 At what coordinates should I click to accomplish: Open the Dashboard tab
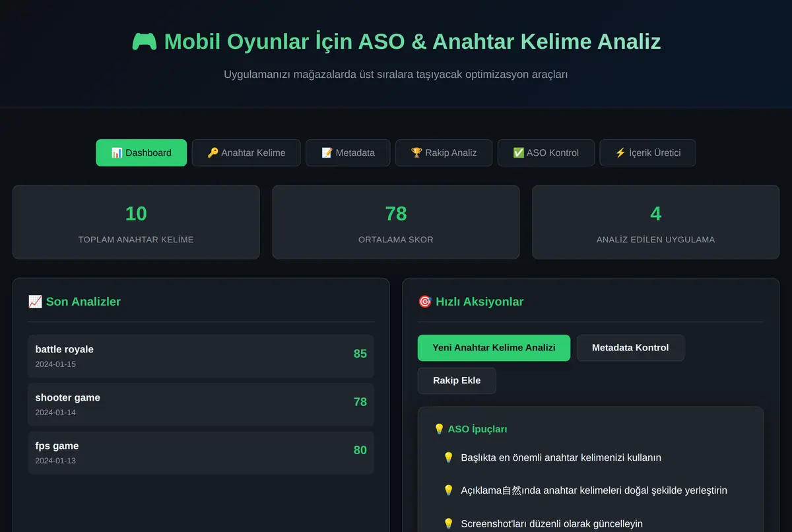[141, 152]
